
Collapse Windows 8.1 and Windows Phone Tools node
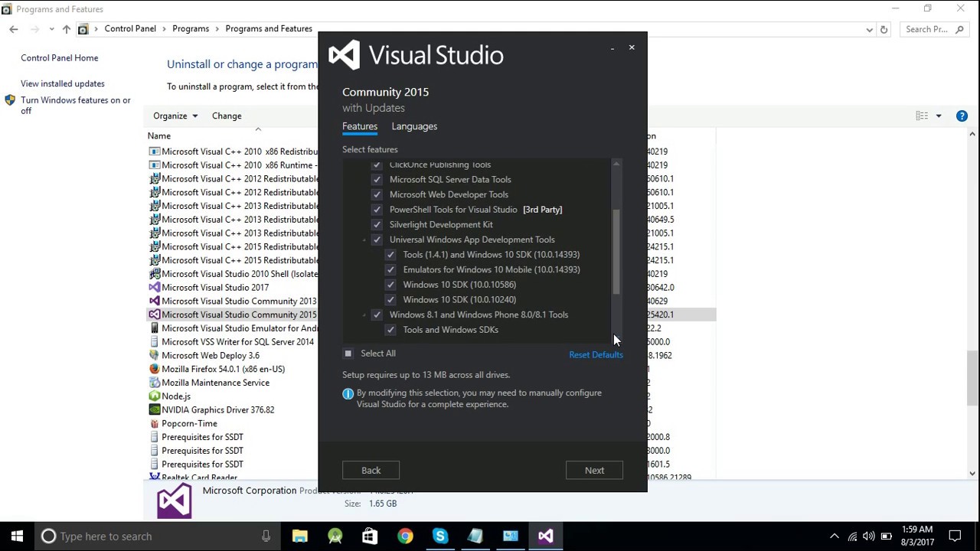pos(364,315)
